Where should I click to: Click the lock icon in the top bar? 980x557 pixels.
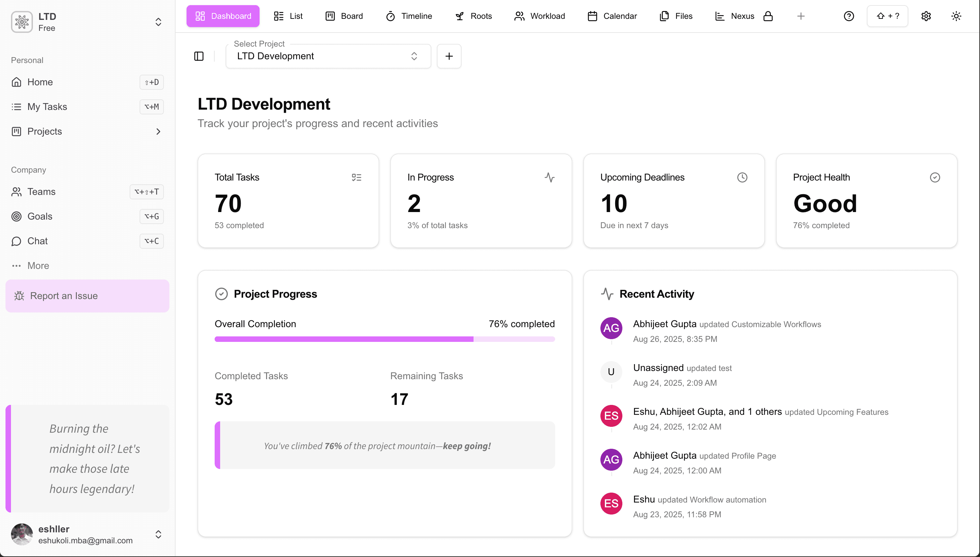[768, 16]
